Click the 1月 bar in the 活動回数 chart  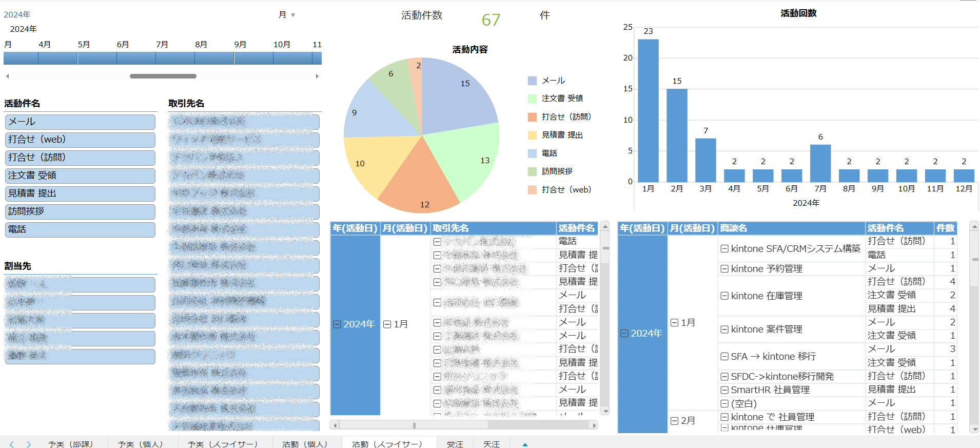click(x=648, y=110)
